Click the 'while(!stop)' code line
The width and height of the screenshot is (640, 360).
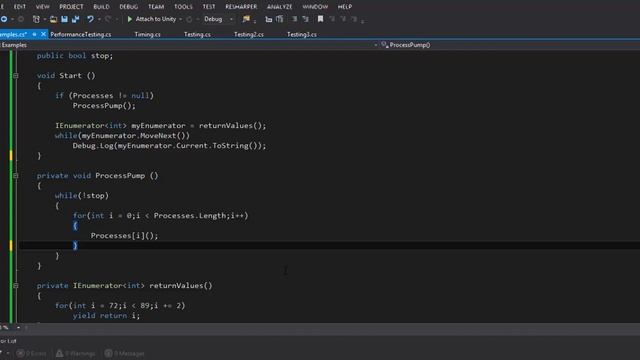pos(82,196)
